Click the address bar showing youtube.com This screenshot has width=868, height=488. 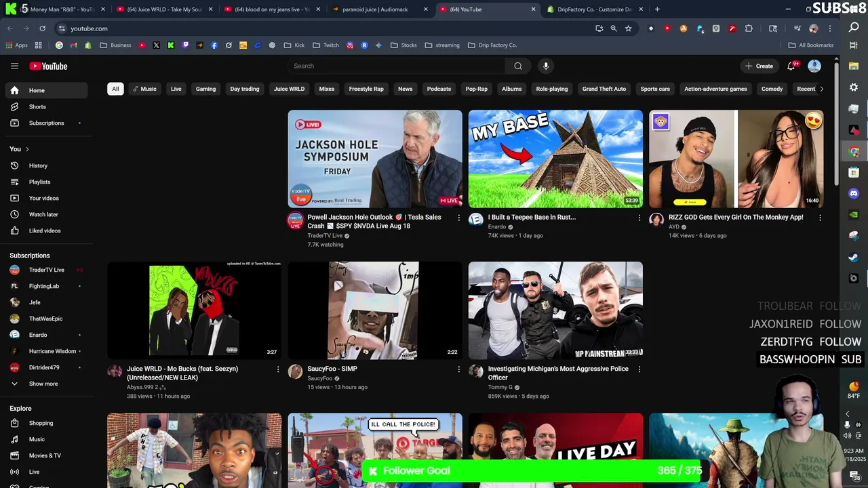coord(325,28)
